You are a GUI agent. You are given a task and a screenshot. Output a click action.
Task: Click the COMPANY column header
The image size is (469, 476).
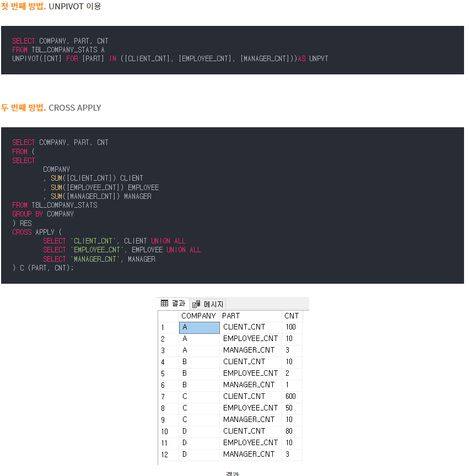198,316
